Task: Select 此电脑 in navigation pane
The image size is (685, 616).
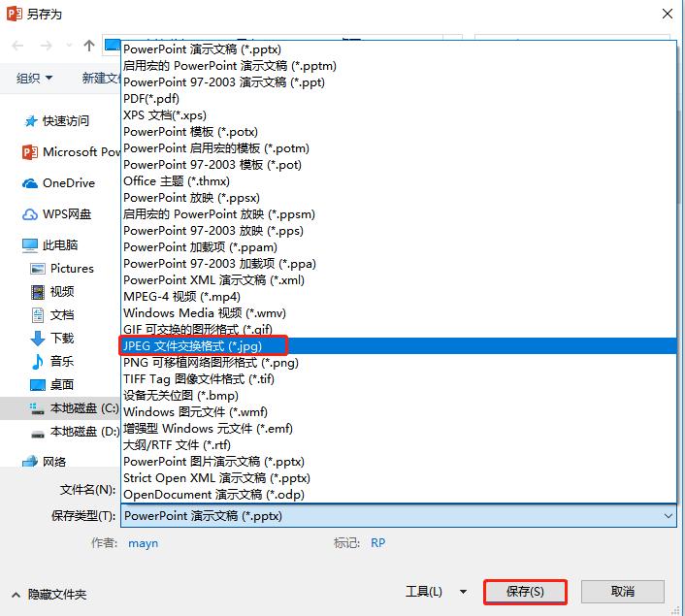Action: coord(49,245)
